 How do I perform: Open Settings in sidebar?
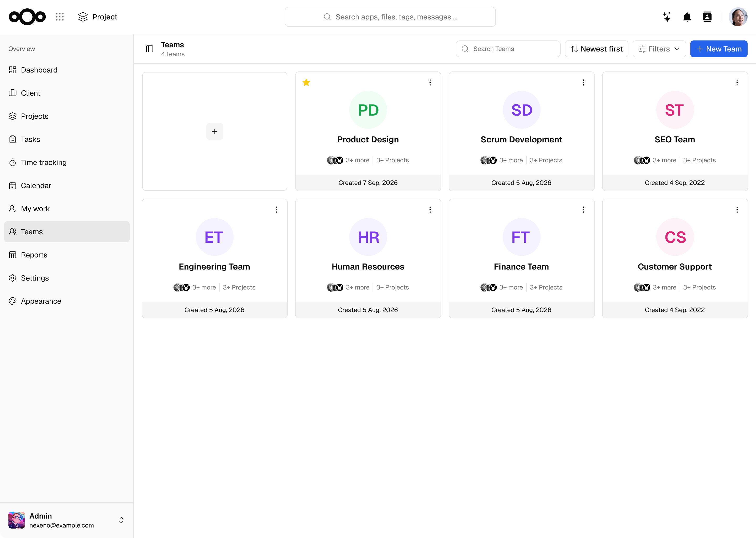pos(67,278)
